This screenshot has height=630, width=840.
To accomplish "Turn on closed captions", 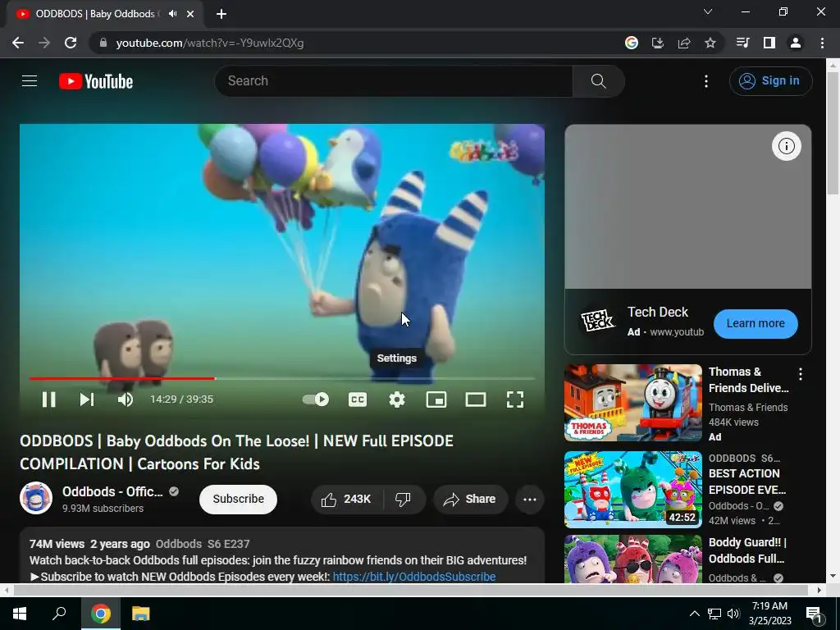I will tap(358, 399).
